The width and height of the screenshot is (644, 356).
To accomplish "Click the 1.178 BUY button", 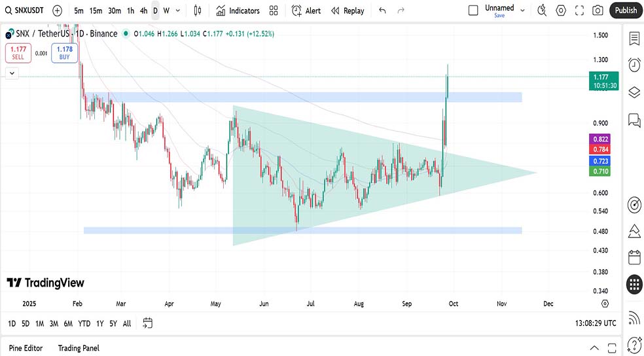I will point(65,54).
